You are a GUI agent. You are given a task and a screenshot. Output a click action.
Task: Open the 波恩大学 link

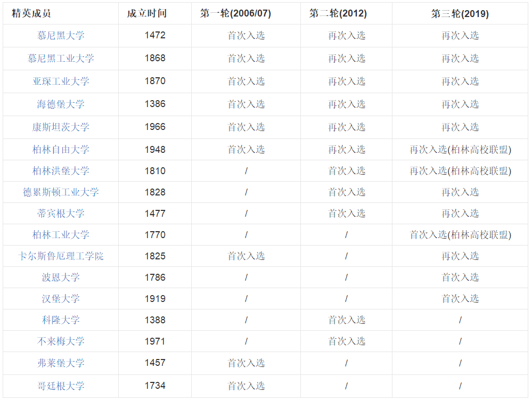pyautogui.click(x=61, y=277)
